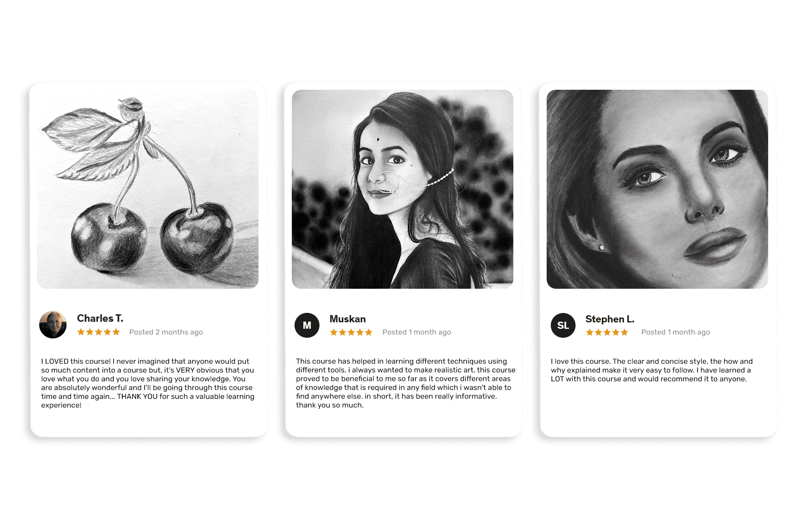Select Charles T.'s 'I LOVED this course' review text
The height and width of the screenshot is (532, 808).
148,383
